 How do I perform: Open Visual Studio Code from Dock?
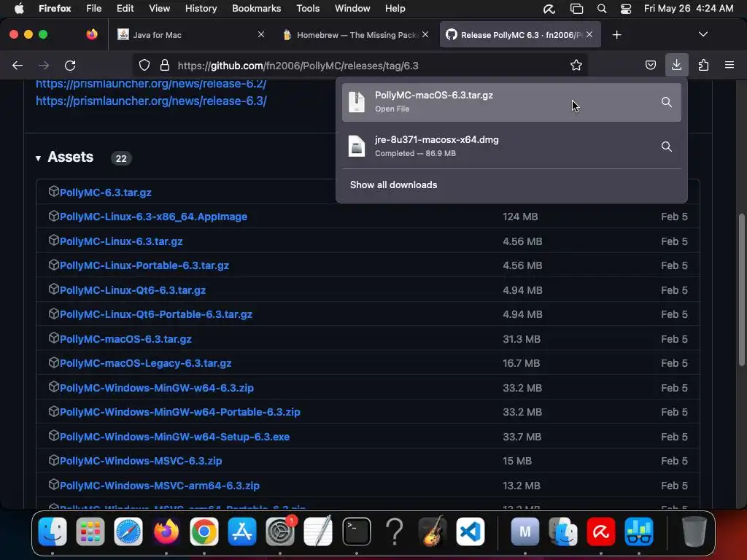click(471, 532)
